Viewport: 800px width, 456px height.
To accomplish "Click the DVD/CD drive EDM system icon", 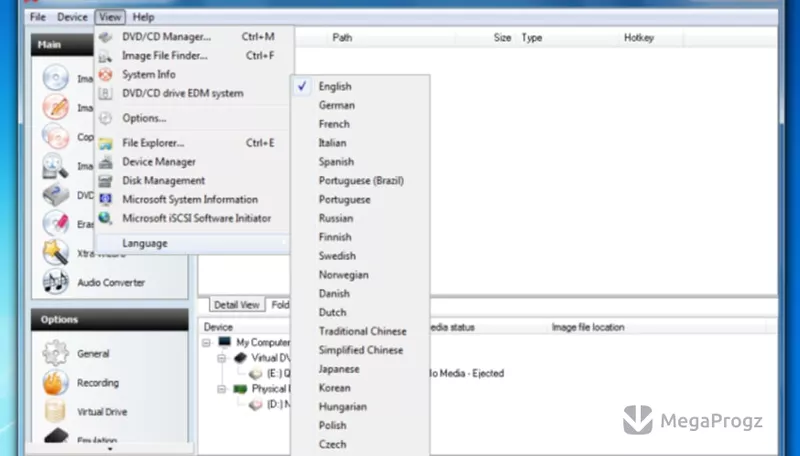I will [x=106, y=93].
